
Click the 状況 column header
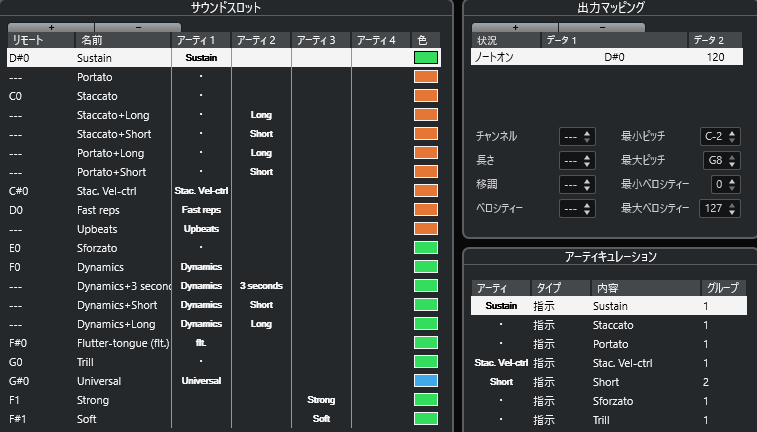point(506,40)
